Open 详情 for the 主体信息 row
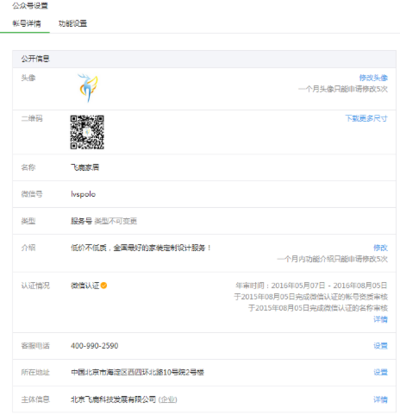This screenshot has width=400, height=415. click(380, 399)
